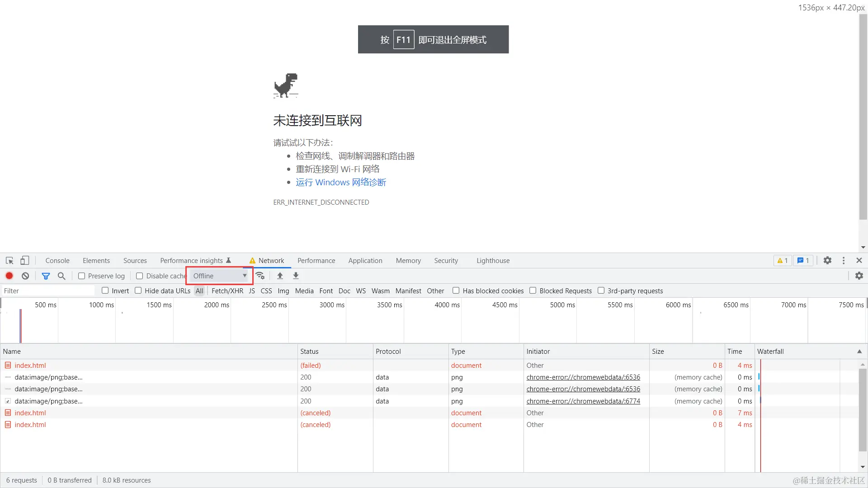
Task: Click the export HAR download arrow icon
Action: pos(296,276)
